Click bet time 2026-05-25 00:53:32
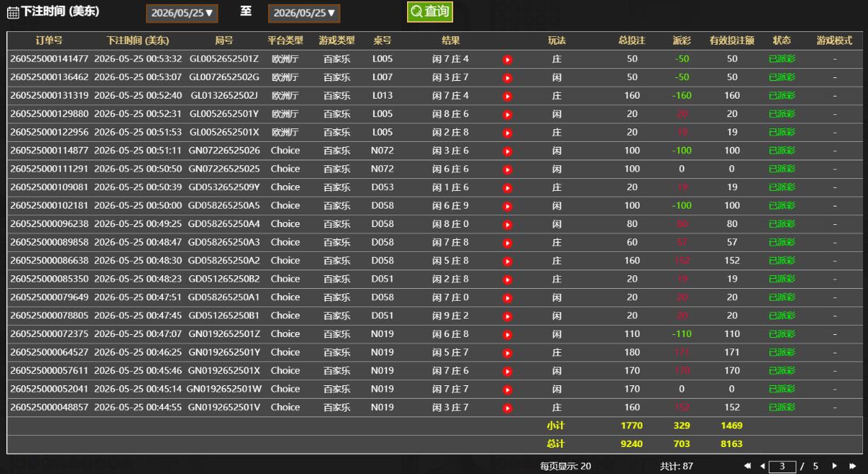 (138, 59)
